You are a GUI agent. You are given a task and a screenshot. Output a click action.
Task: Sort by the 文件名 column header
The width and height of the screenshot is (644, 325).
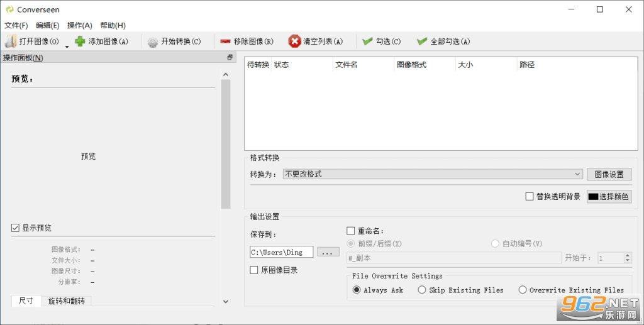363,65
